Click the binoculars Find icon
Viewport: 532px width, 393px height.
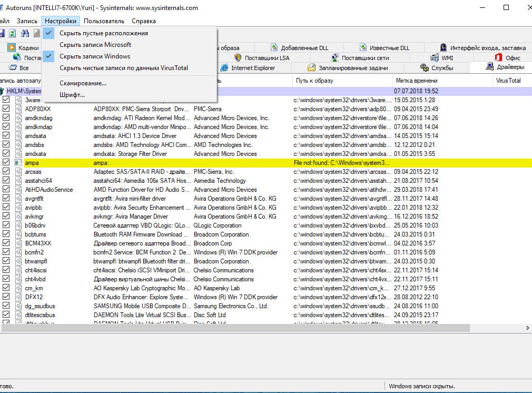pyautogui.click(x=25, y=33)
